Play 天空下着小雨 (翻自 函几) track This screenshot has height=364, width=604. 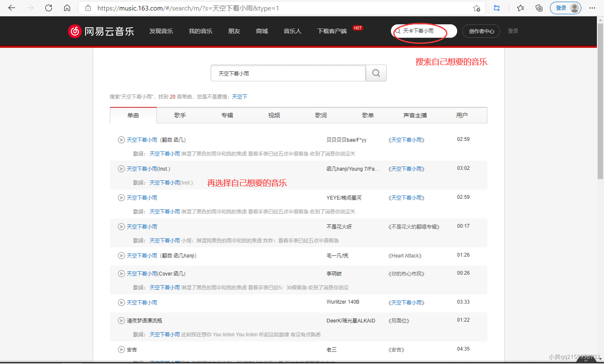click(x=121, y=140)
